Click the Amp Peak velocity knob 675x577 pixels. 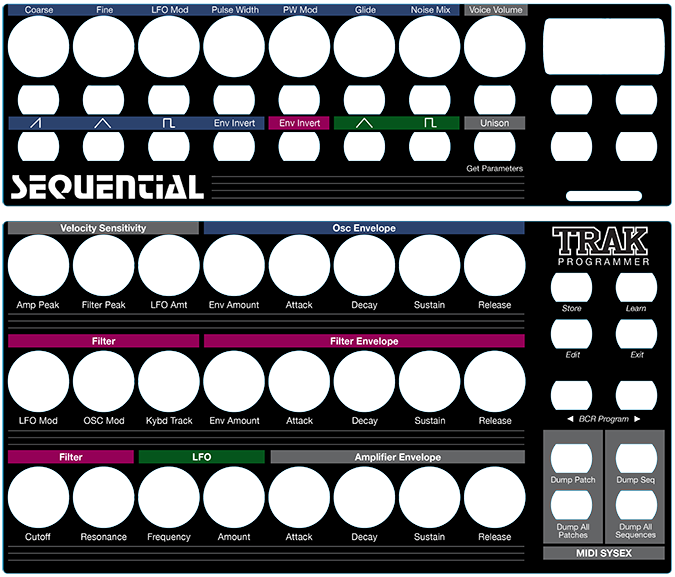coord(38,265)
